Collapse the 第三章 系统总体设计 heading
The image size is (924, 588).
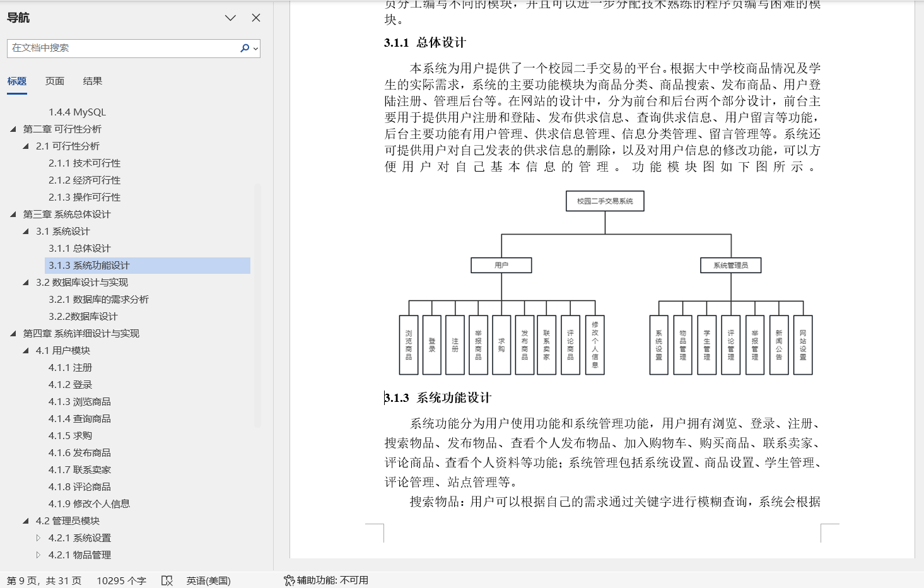click(x=13, y=215)
